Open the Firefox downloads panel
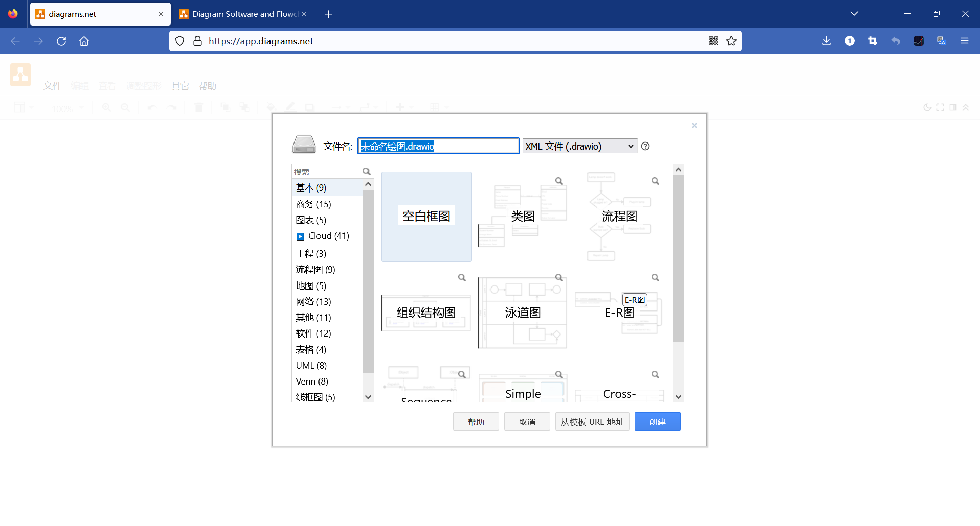Image resolution: width=980 pixels, height=526 pixels. 827,41
